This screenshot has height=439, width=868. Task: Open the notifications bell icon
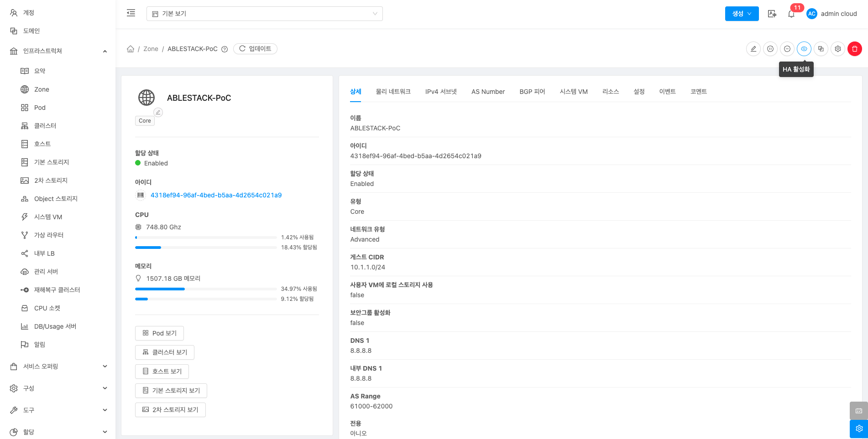791,14
